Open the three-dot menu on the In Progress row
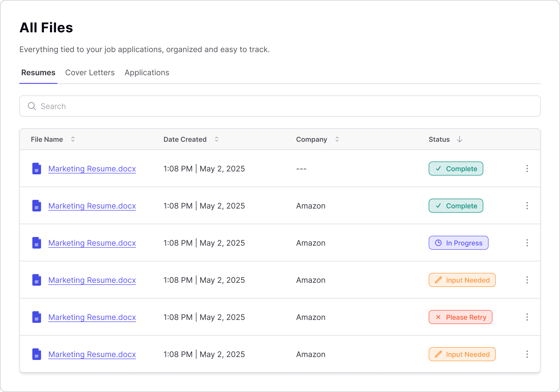This screenshot has width=560, height=392. pyautogui.click(x=527, y=243)
